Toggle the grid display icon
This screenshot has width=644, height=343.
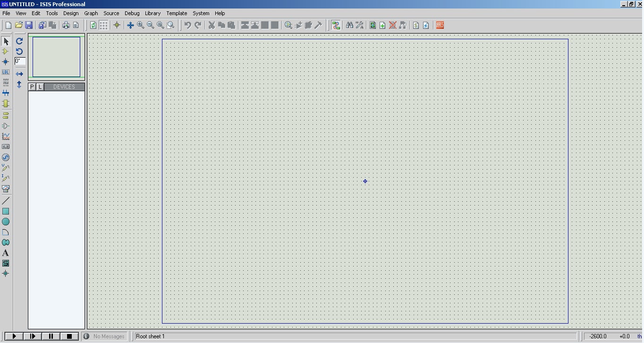(x=103, y=26)
